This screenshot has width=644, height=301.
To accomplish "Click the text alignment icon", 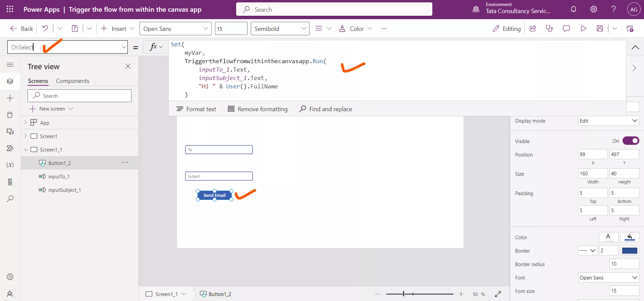I will 319,29.
